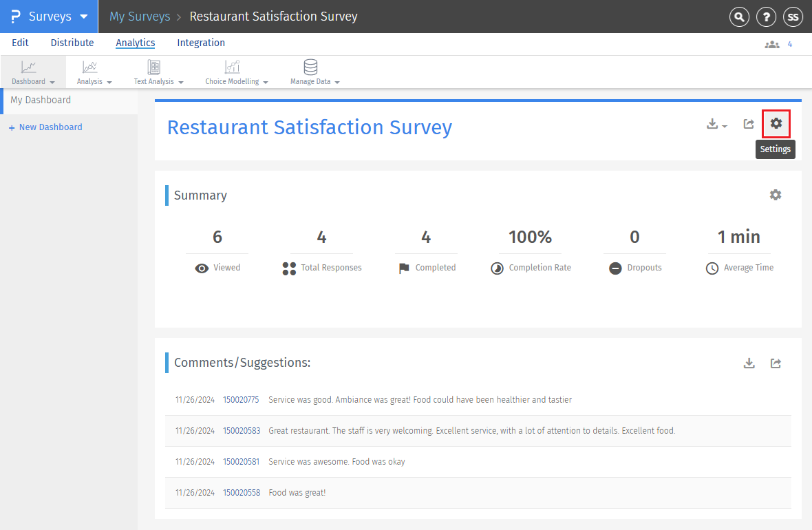Open the Integration tab

click(200, 43)
